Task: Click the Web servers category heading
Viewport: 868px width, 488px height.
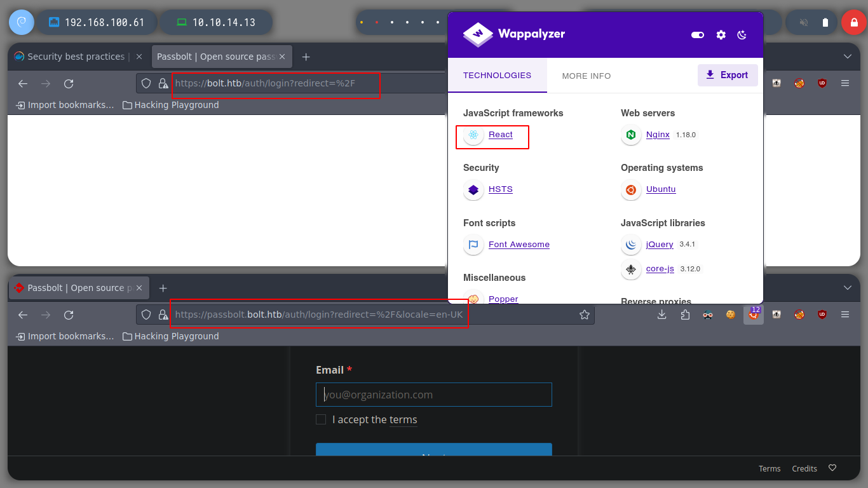Action: (648, 113)
